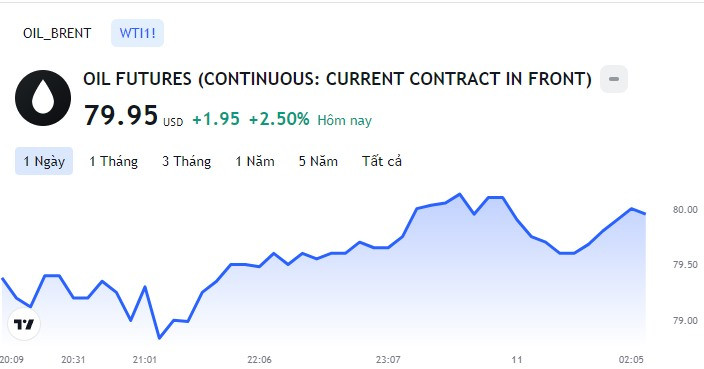Click the gray minus button beside title
704x369 pixels.
tap(614, 79)
